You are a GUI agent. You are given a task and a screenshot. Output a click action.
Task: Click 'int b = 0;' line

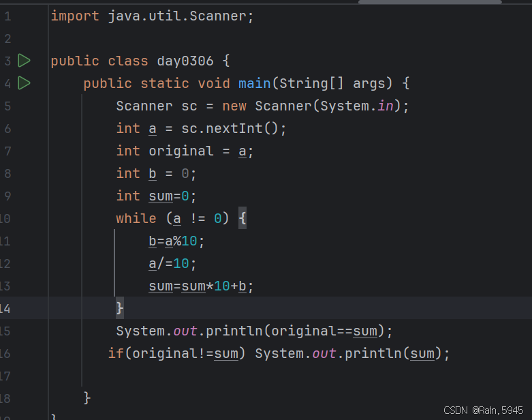click(156, 174)
